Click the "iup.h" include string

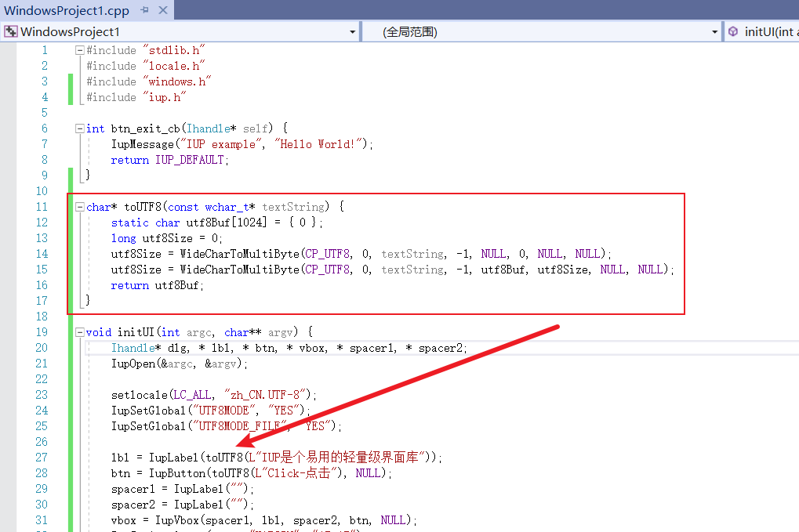coord(165,96)
